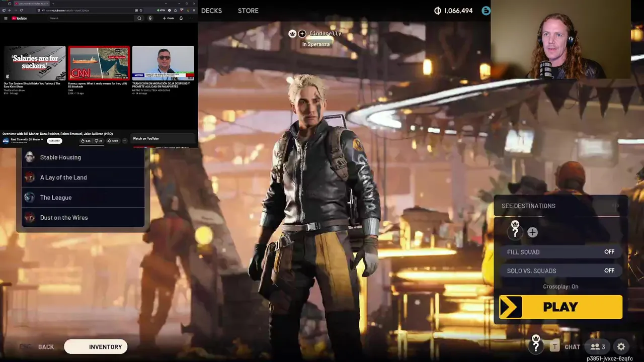Dislike the Bill Maher video
This screenshot has width=644, height=362.
point(98,141)
